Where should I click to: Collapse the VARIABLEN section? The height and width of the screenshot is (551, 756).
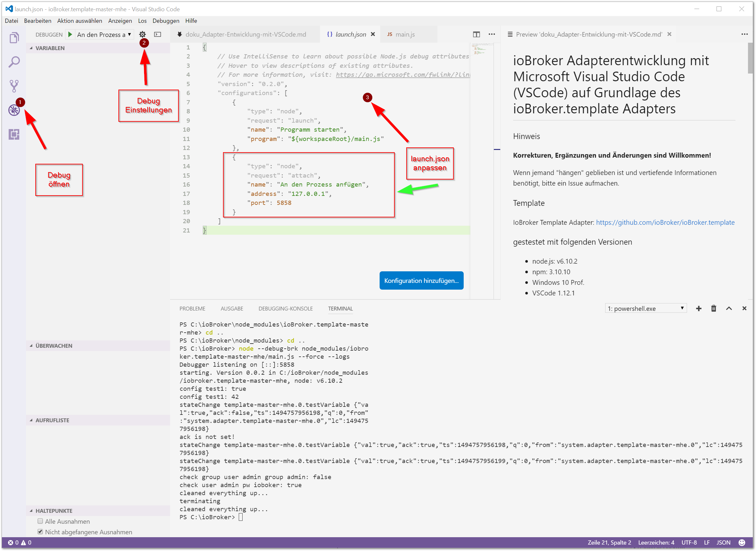pos(50,48)
